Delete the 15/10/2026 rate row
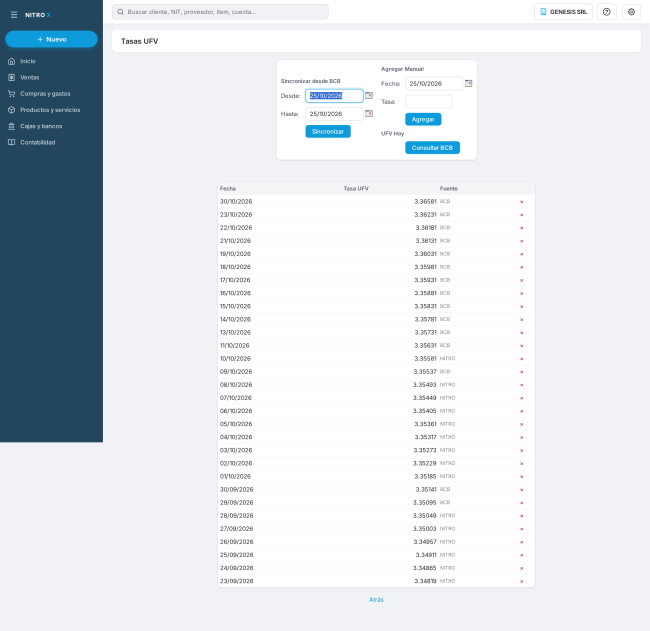Viewport: 650px width, 631px height. pyautogui.click(x=521, y=306)
